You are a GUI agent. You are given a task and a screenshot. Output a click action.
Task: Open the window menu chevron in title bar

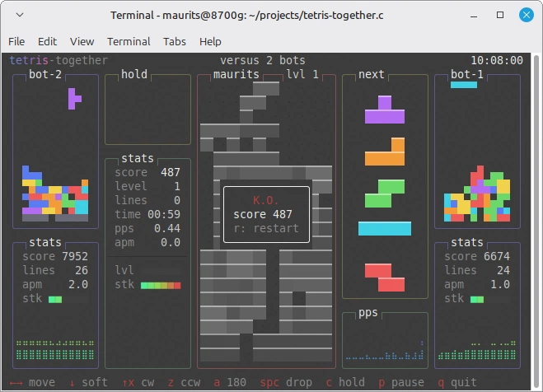(x=20, y=15)
